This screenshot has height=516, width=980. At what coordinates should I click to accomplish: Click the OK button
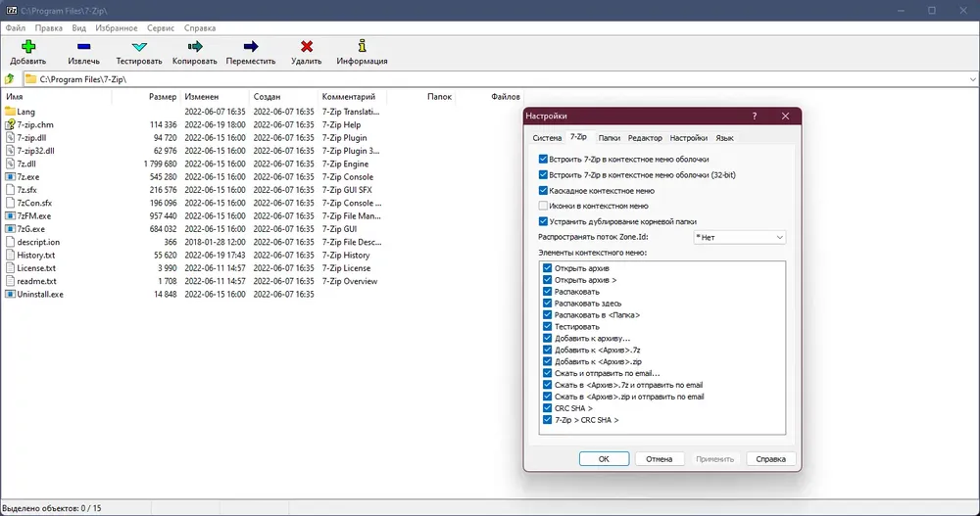pyautogui.click(x=604, y=459)
